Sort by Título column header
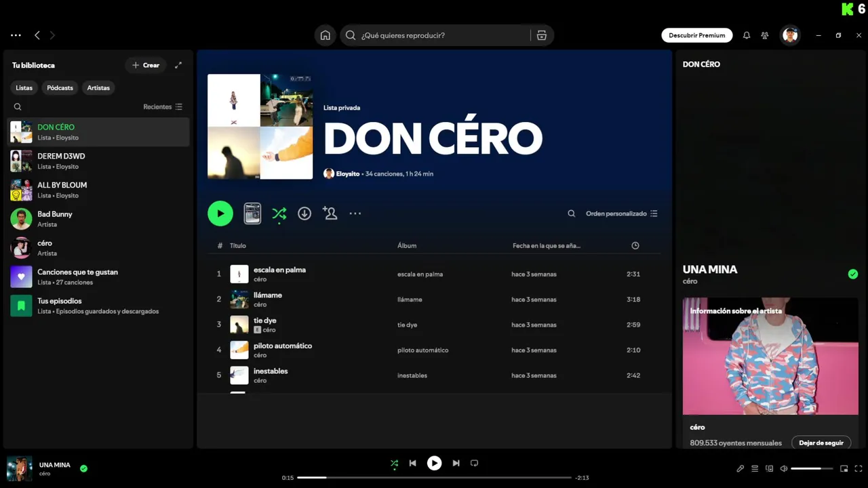 click(238, 245)
